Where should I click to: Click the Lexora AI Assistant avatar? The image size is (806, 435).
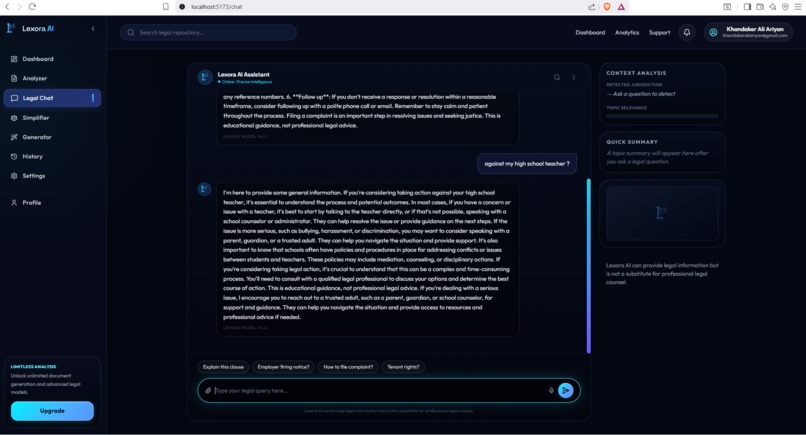tap(205, 77)
